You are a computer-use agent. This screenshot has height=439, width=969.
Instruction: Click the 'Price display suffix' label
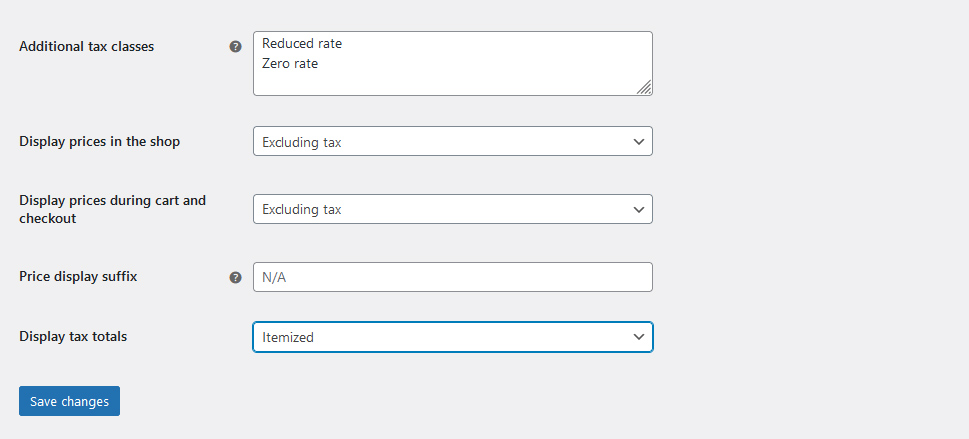(x=78, y=276)
